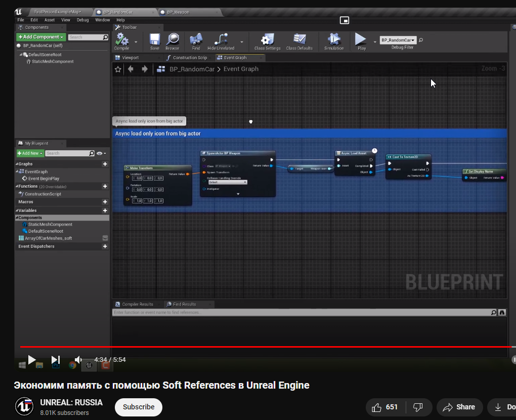516x420 pixels.
Task: Navigate forward in graph history
Action: (145, 69)
